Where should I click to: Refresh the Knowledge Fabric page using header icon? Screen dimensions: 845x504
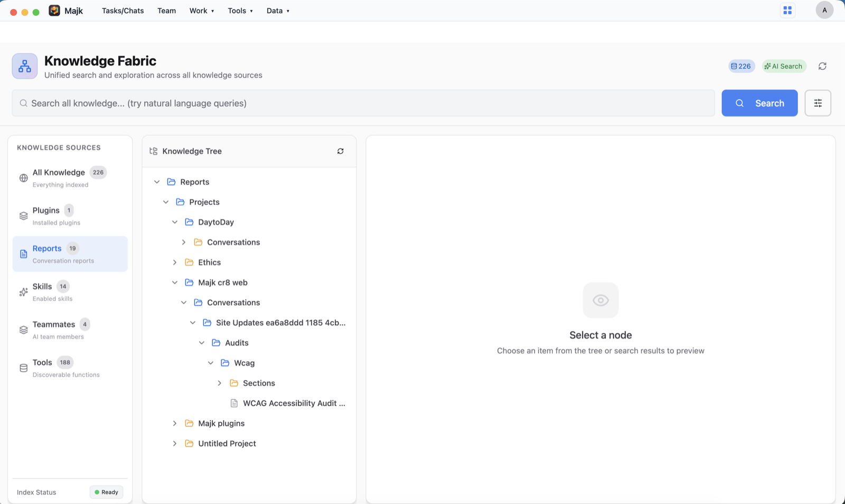point(822,66)
